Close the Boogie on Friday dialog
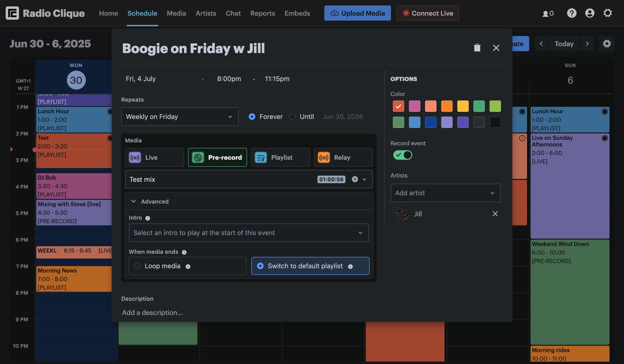624x364 pixels. click(x=496, y=48)
